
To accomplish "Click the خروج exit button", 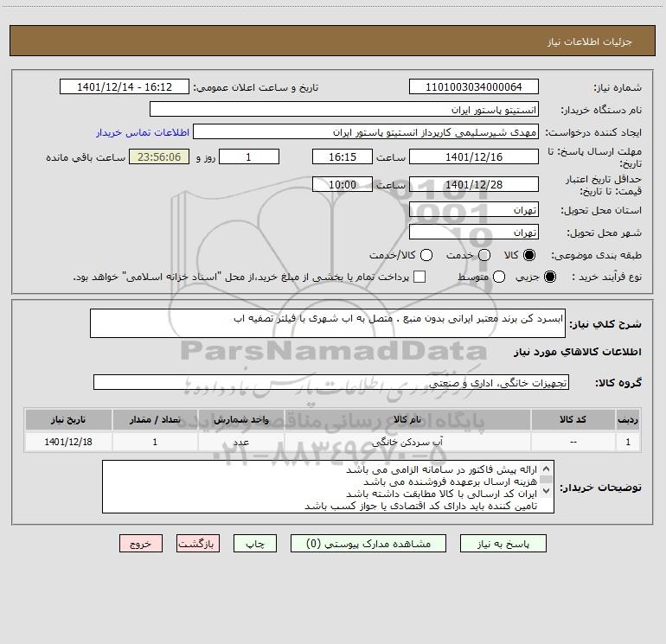I will click(x=141, y=544).
